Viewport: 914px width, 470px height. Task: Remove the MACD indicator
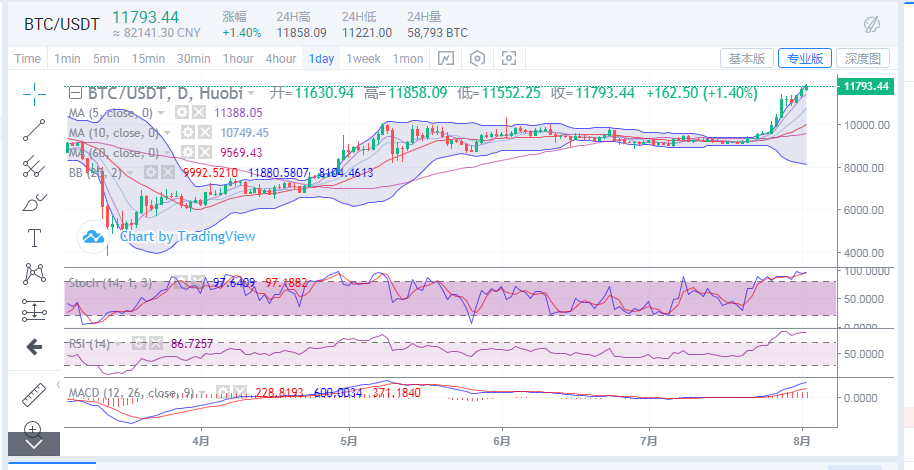point(240,393)
